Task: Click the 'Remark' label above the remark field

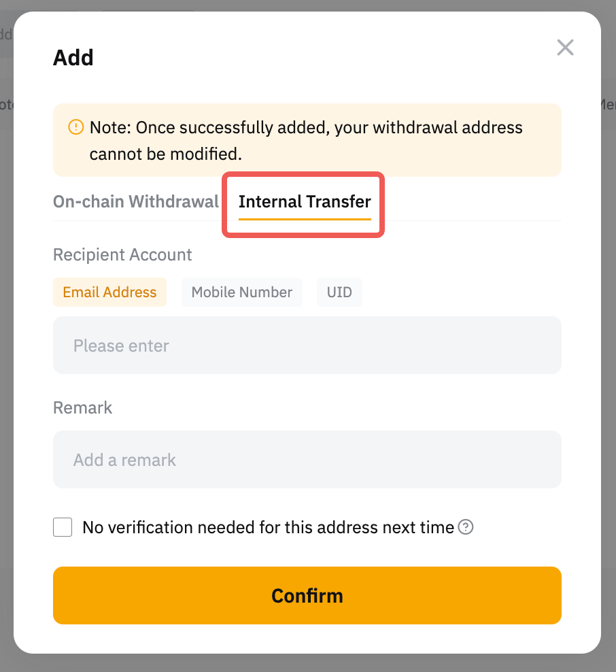Action: click(x=82, y=407)
